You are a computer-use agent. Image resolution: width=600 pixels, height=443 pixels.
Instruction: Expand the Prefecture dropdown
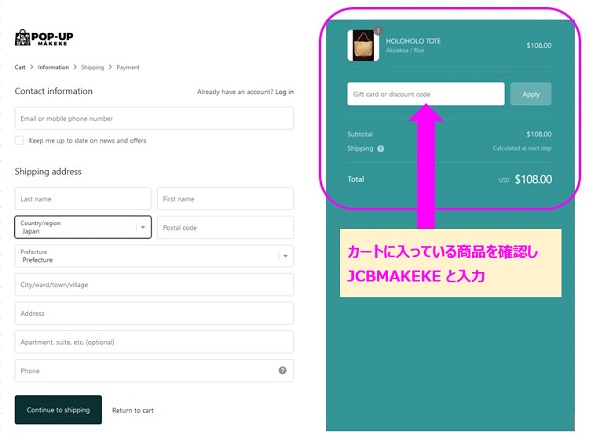[x=154, y=256]
